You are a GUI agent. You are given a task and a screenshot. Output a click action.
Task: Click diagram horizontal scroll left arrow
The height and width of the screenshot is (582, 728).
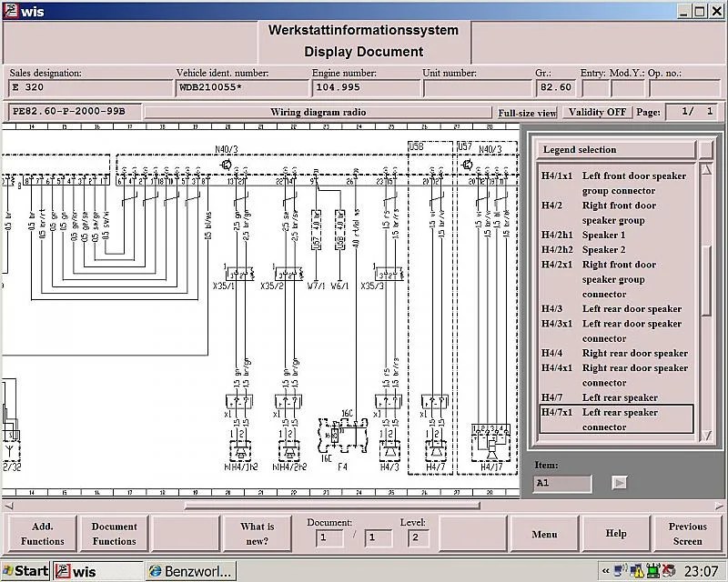point(8,506)
